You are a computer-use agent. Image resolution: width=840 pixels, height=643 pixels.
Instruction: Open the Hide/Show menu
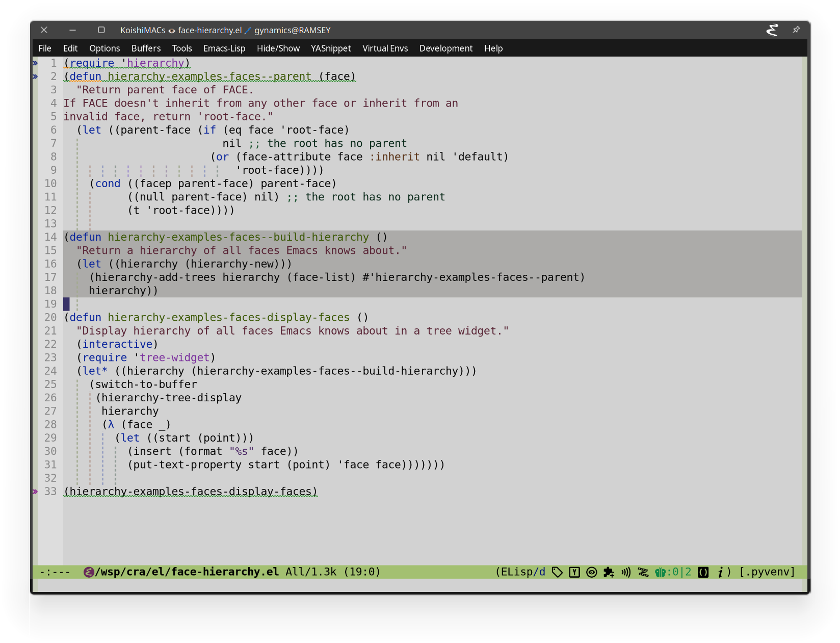tap(278, 48)
